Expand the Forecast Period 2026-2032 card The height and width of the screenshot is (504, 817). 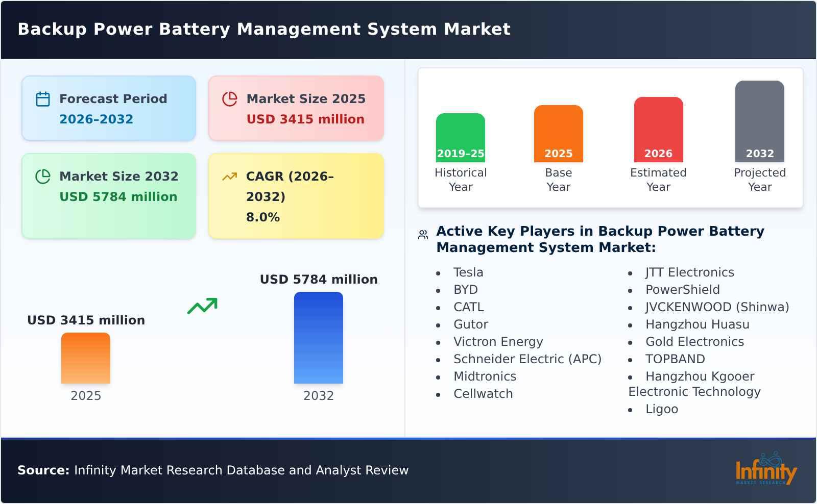108,108
